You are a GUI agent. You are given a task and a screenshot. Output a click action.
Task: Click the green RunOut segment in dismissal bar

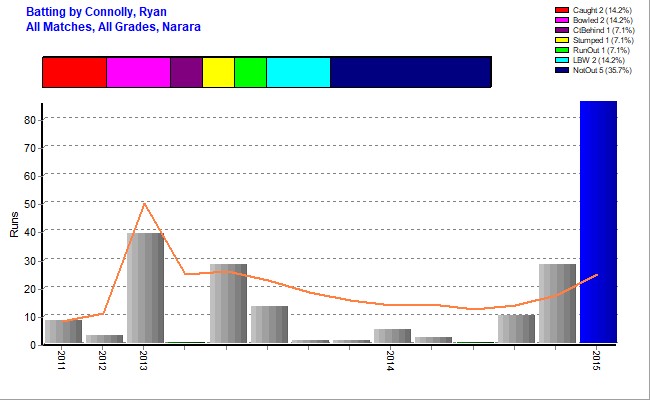(x=250, y=73)
